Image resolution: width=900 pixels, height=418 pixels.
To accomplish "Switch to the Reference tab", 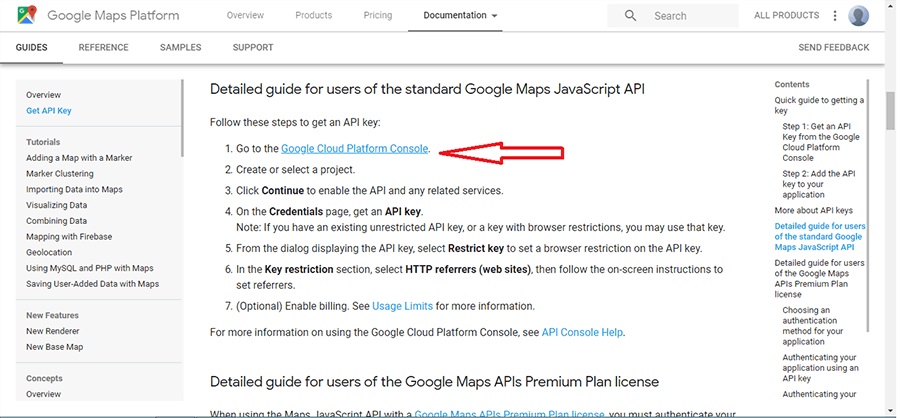I will [103, 48].
